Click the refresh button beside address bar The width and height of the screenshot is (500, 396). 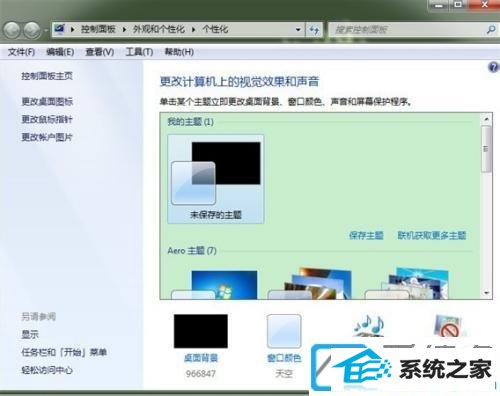(x=314, y=30)
